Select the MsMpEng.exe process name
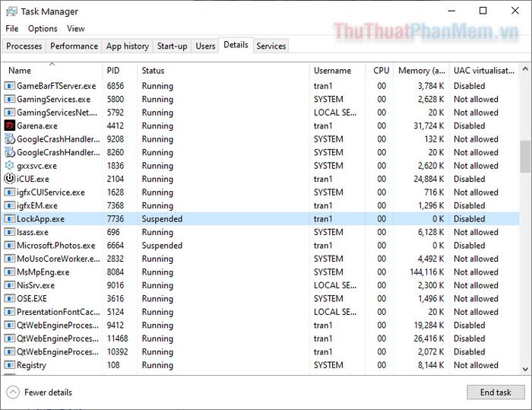 coord(43,272)
